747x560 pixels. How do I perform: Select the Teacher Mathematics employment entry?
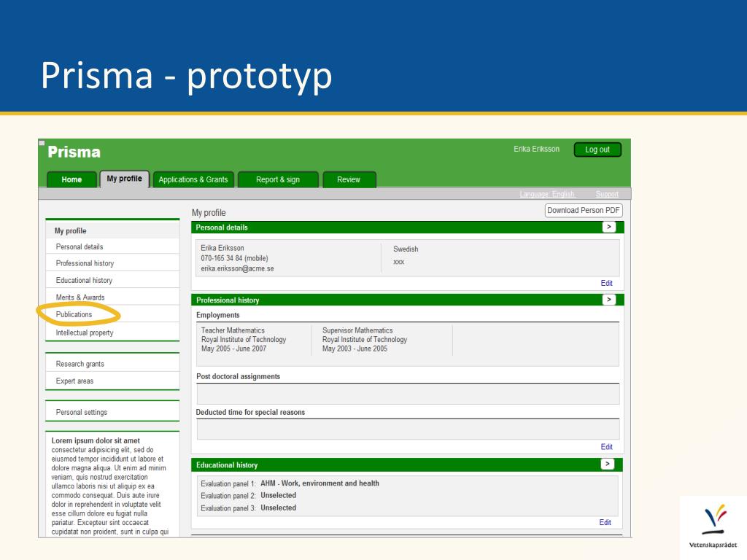pyautogui.click(x=244, y=340)
